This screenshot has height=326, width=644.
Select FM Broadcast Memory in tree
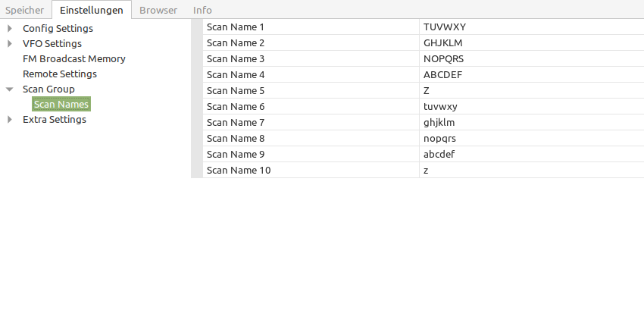[74, 59]
